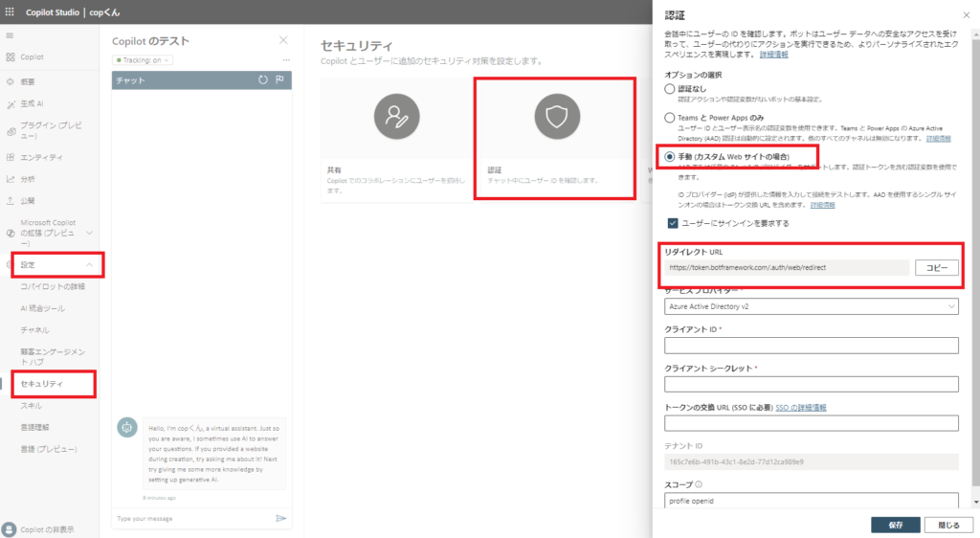Viewport: 980px width, 538px height.
Task: Close the 認証 panel with X
Action: coord(967,15)
